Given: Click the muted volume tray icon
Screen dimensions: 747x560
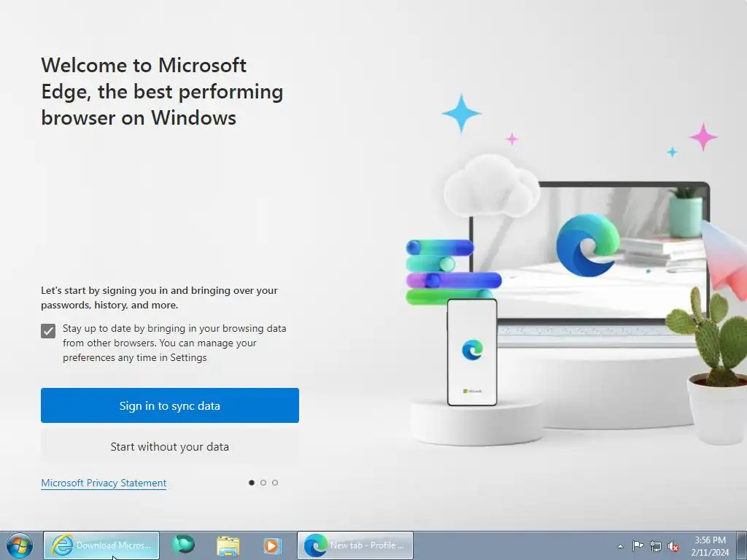Looking at the screenshot, I should tap(673, 547).
